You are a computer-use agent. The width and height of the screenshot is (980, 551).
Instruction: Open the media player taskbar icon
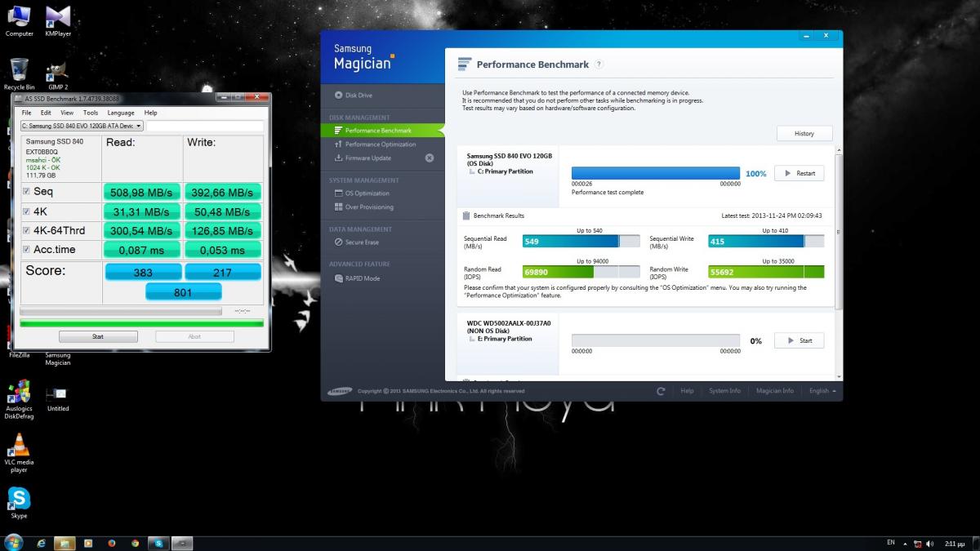point(88,543)
